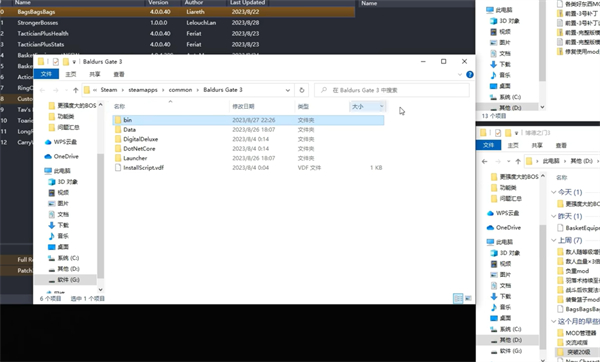Open the help question mark icon
The width and height of the screenshot is (600, 362).
tap(470, 74)
